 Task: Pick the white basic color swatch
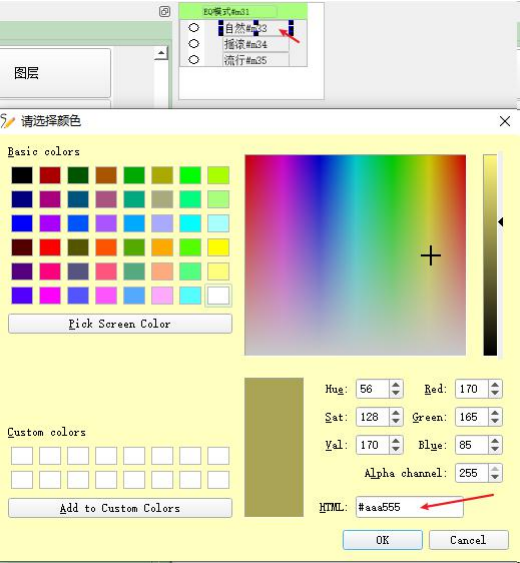218,296
